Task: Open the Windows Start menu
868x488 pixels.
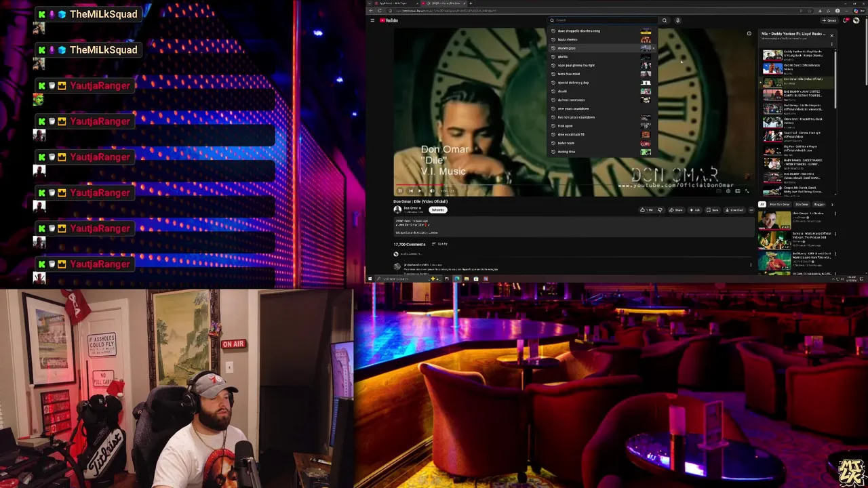Action: click(x=370, y=279)
